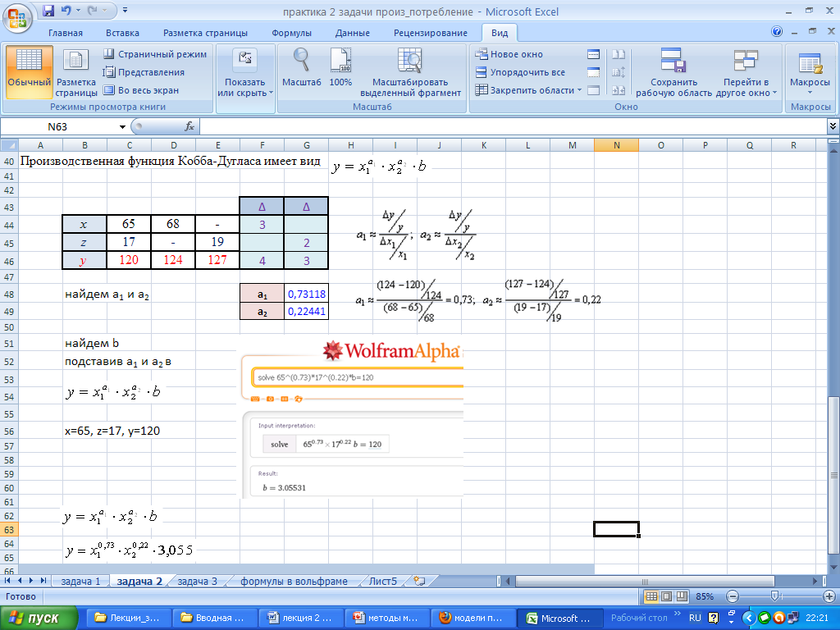Open Excel Help question mark
Viewport: 840px width, 630px height.
click(777, 32)
